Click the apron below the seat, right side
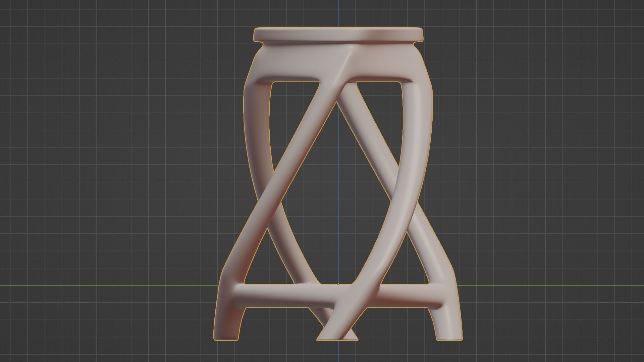 coord(386,62)
